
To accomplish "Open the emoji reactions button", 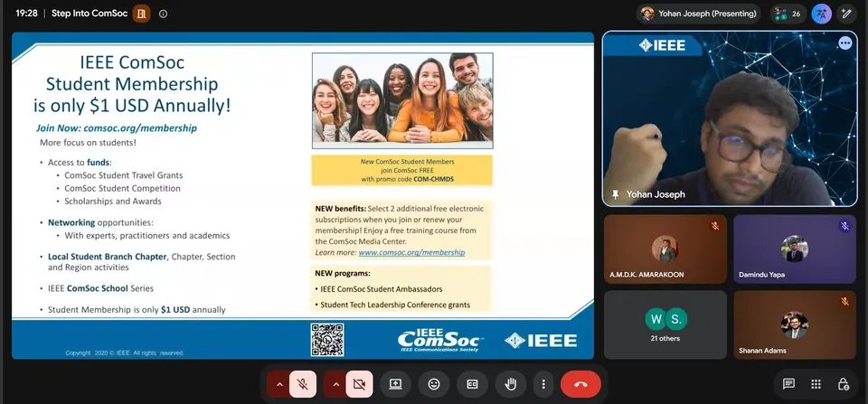I will [434, 384].
